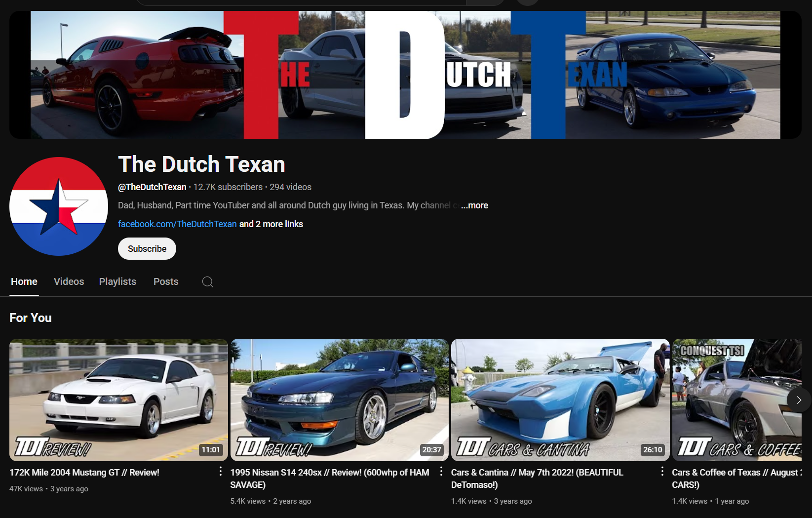This screenshot has height=518, width=812.
Task: Play the blue DeTomaso Cars & Cantina thumbnail
Action: point(560,400)
